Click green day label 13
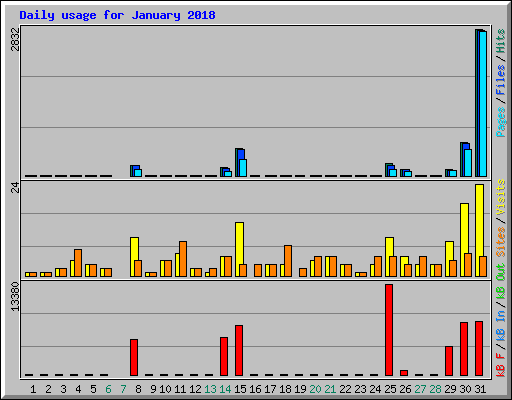The image size is (512, 400). pyautogui.click(x=210, y=389)
